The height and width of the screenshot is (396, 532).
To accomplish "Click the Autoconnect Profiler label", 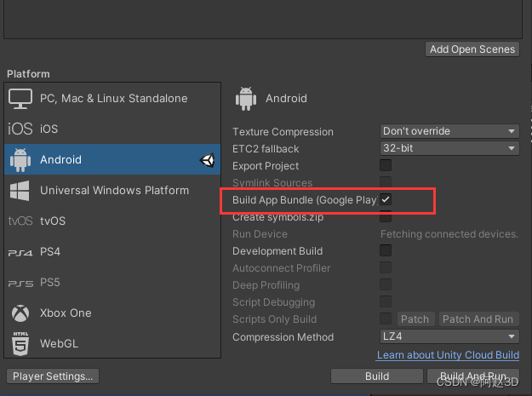I will 281,268.
